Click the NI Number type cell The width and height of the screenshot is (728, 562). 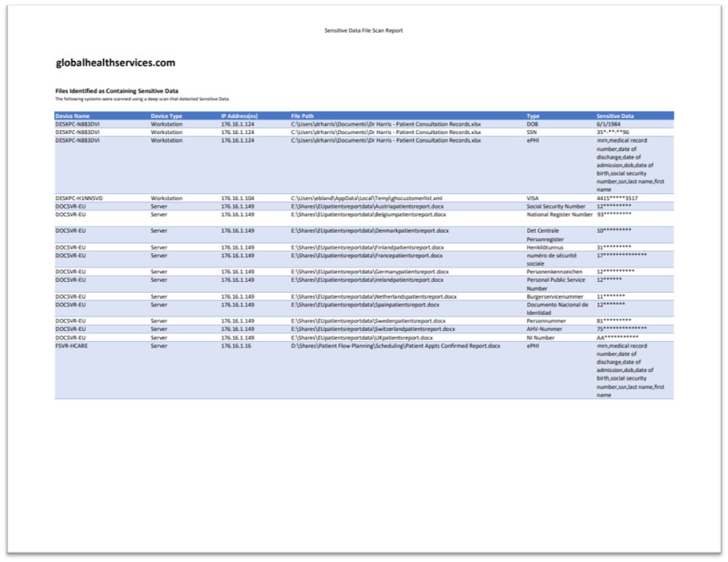[x=541, y=338]
